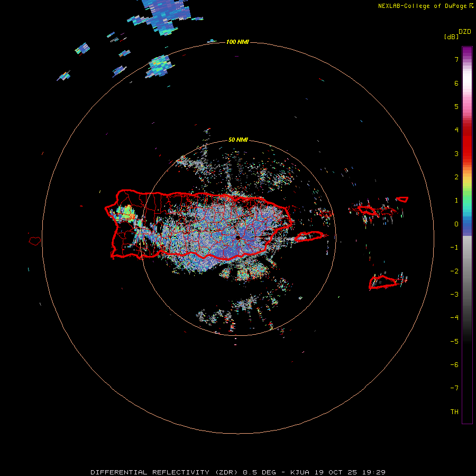Screen dimensions: 476x476
Task: Click the 3 tick label on the scale
Action: click(x=456, y=153)
